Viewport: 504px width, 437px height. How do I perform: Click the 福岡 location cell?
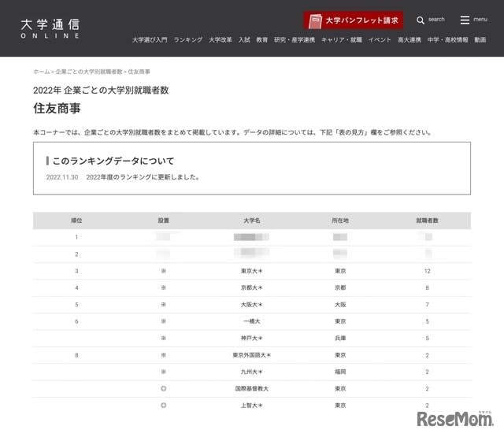340,372
